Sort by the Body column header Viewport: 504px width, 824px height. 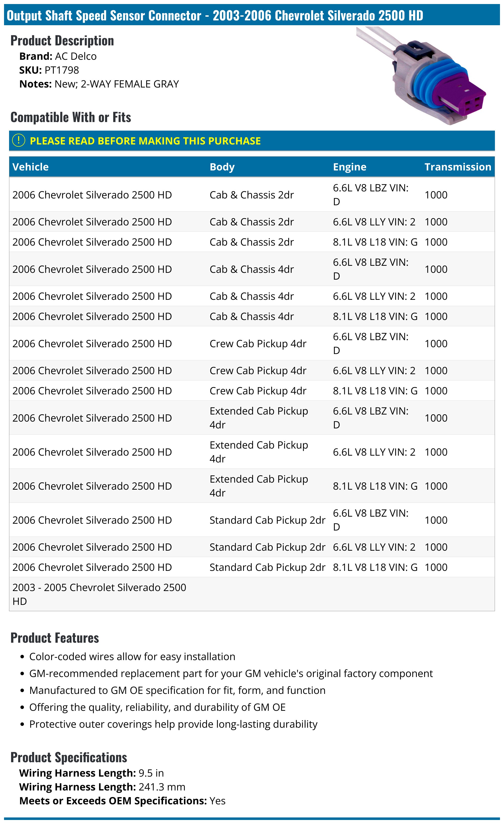point(222,167)
